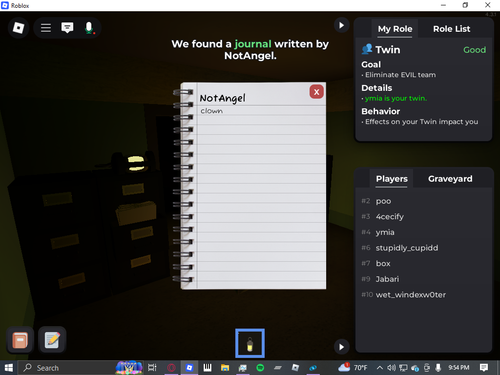500x375 pixels.
Task: Click the 'clown' journal entry
Action: (212, 111)
